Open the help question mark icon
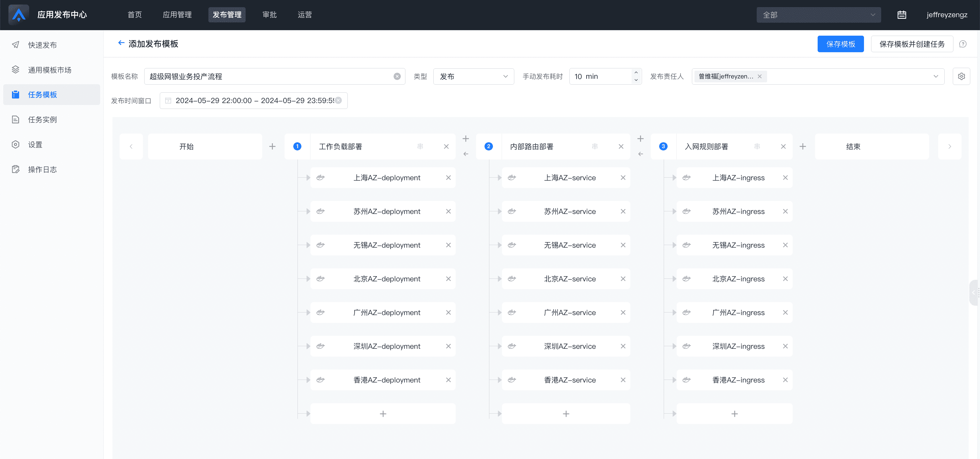The image size is (980, 459). [962, 44]
